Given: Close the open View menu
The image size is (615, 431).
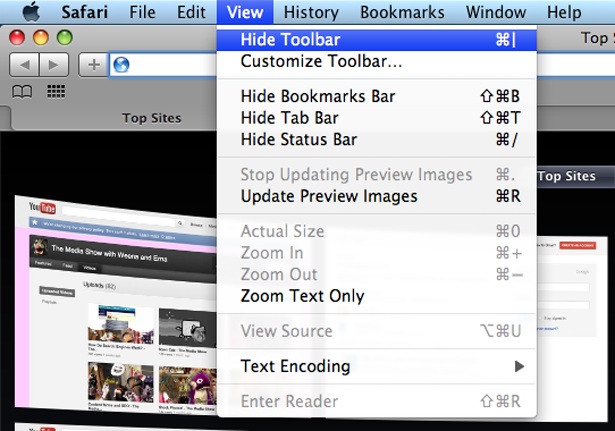Looking at the screenshot, I should [x=245, y=12].
